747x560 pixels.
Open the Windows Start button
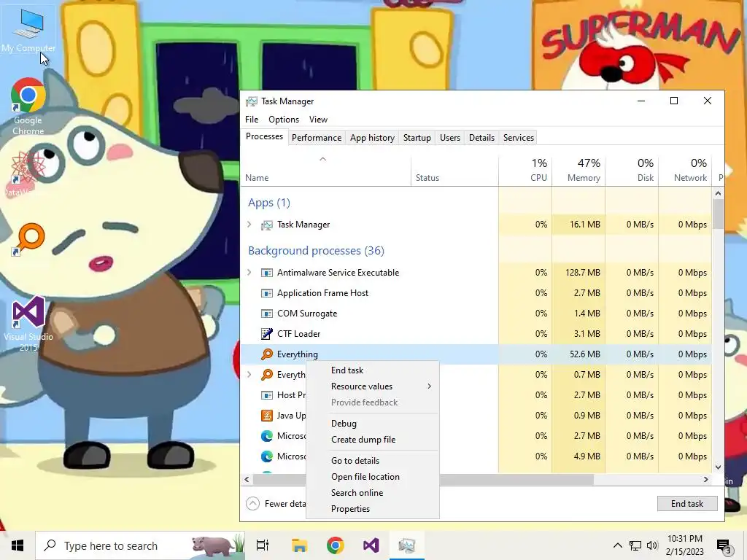click(x=18, y=545)
